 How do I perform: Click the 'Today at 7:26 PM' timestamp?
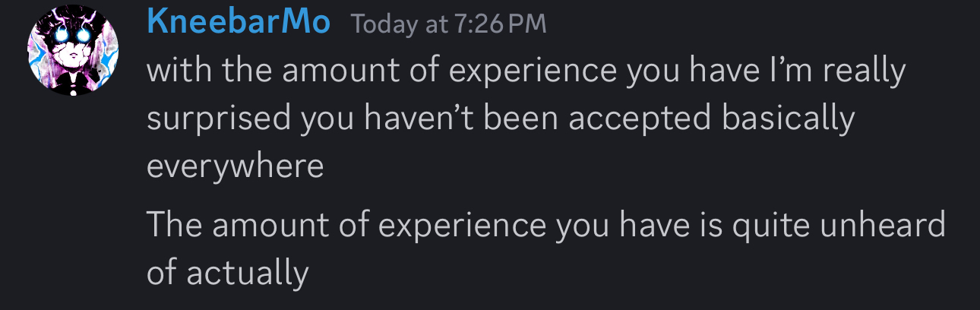click(x=448, y=24)
